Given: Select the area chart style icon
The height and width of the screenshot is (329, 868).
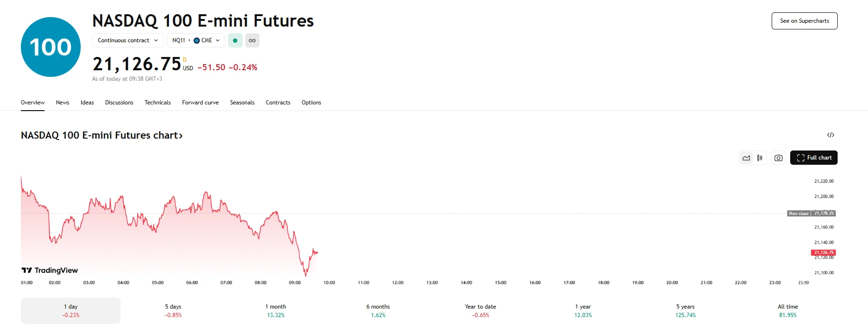Looking at the screenshot, I should (746, 157).
